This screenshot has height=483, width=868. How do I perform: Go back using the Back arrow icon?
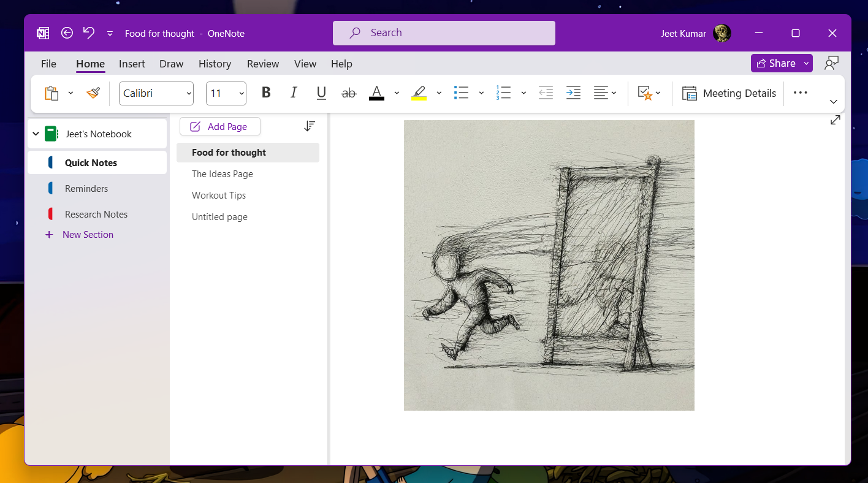coord(67,33)
